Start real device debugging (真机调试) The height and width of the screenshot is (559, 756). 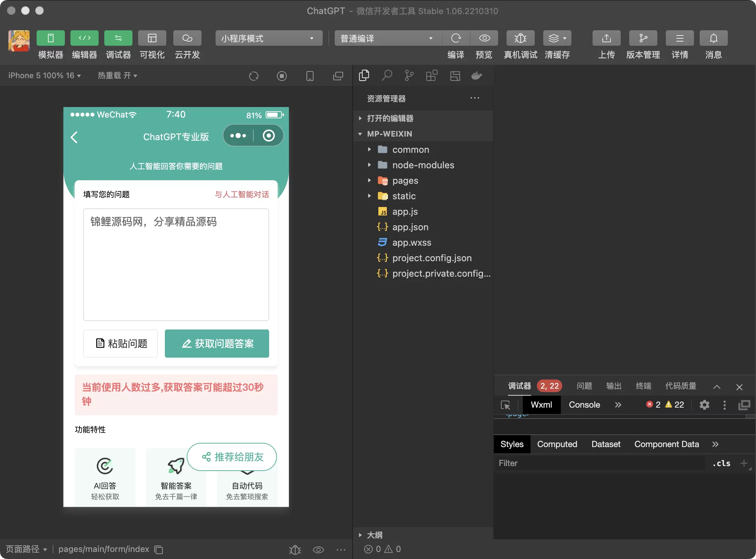(x=520, y=38)
